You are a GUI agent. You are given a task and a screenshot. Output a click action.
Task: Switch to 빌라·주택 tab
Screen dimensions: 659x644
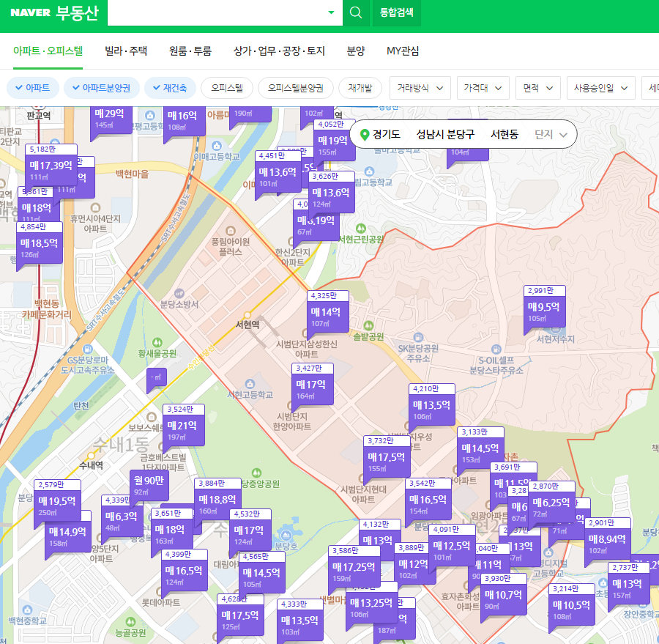pos(126,51)
